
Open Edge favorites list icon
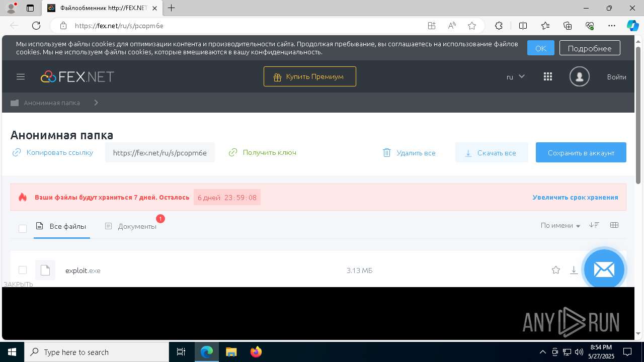[x=545, y=26]
